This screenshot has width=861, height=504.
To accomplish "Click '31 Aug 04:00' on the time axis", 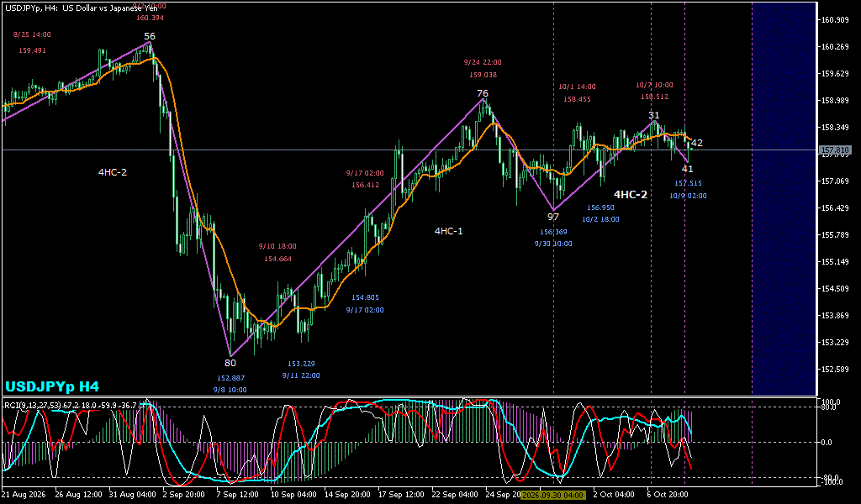I will click(132, 495).
